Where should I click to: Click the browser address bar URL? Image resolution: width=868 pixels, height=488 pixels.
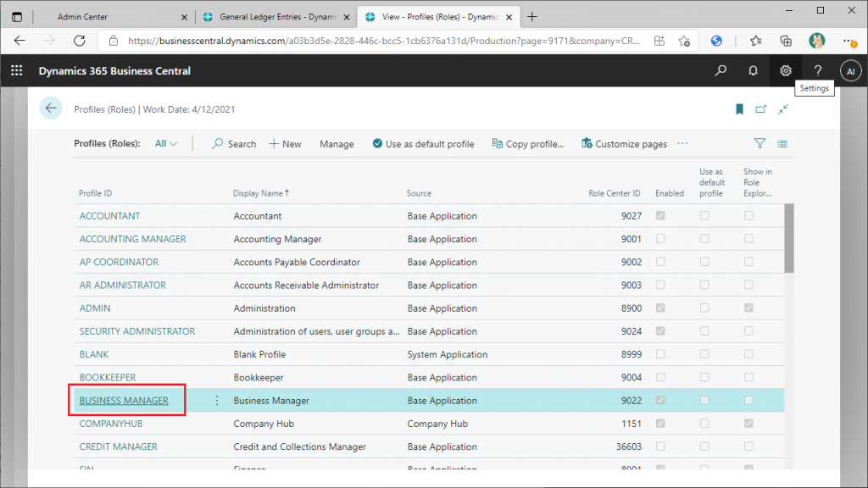point(384,41)
